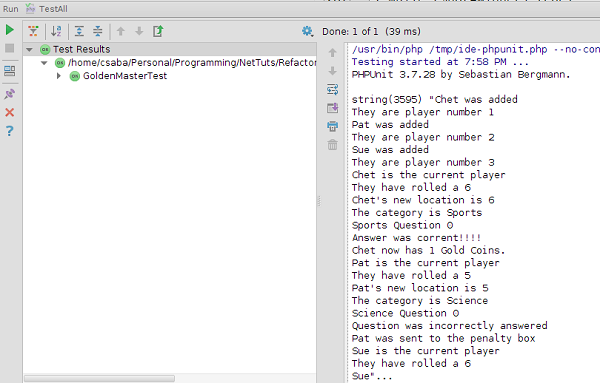600x383 pixels.
Task: Open help via the blue question mark
Action: click(x=10, y=131)
